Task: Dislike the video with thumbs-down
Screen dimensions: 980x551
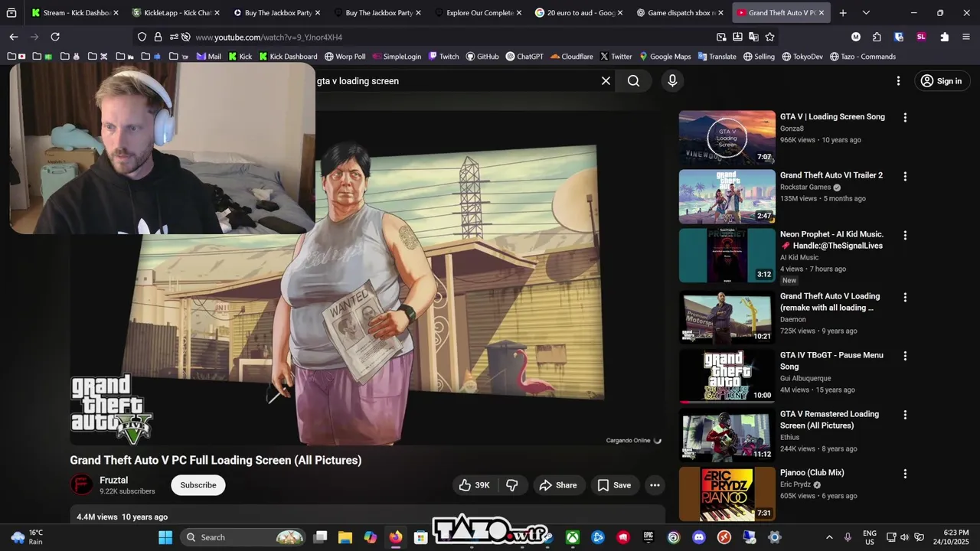Action: click(512, 485)
